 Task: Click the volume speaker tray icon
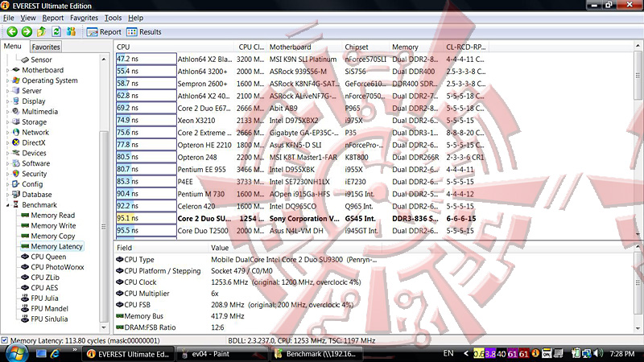598,353
